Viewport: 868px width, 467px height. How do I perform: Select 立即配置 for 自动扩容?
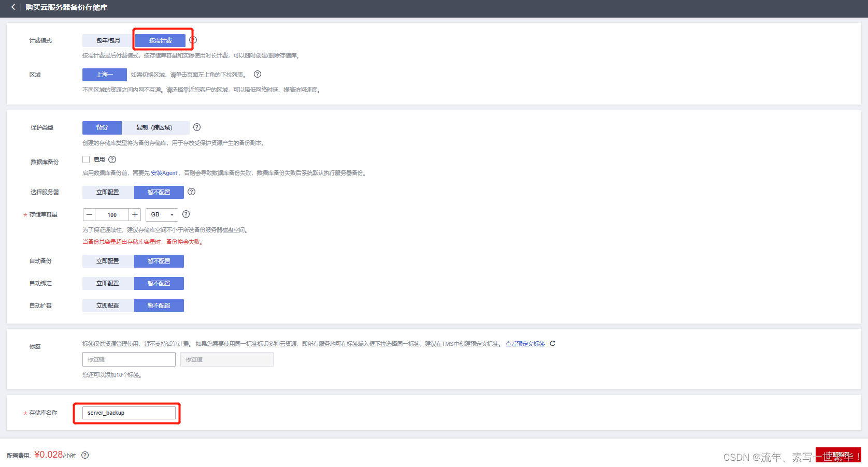coord(108,305)
